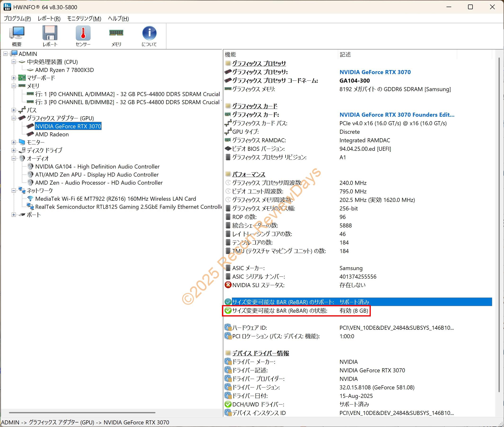Expand the Disk Drives (ディスク ドライブ) node
Image resolution: width=504 pixels, height=427 pixels.
(x=14, y=150)
